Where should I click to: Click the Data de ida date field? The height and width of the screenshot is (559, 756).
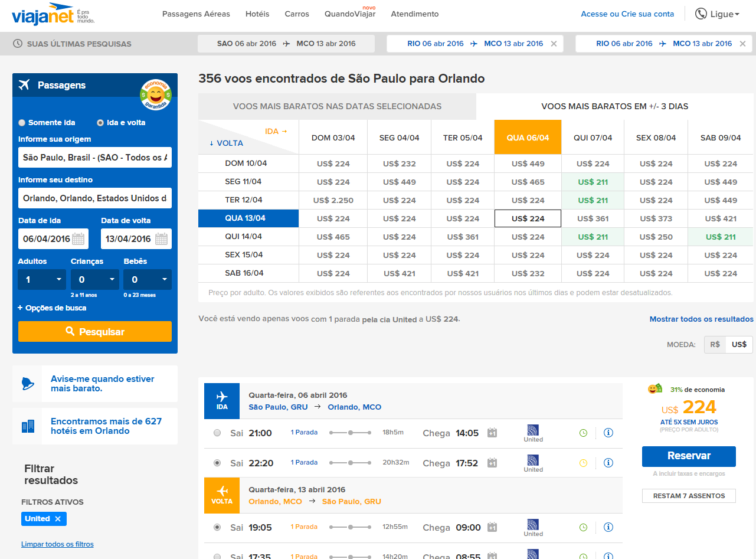point(53,239)
